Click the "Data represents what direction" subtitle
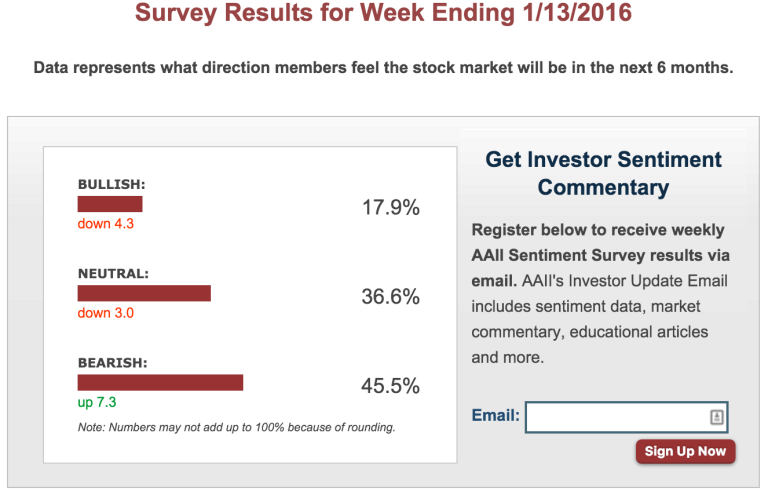The width and height of the screenshot is (768, 495). pyautogui.click(x=383, y=68)
